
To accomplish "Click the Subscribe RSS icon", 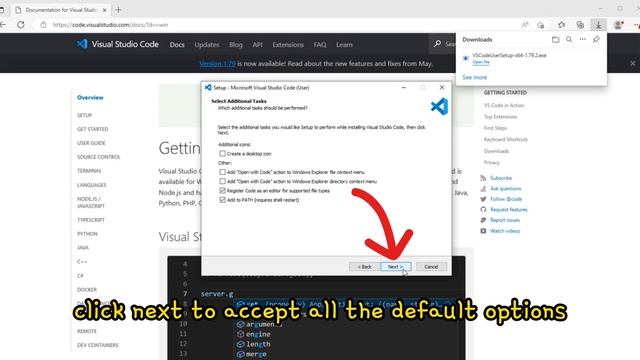I will click(x=483, y=178).
